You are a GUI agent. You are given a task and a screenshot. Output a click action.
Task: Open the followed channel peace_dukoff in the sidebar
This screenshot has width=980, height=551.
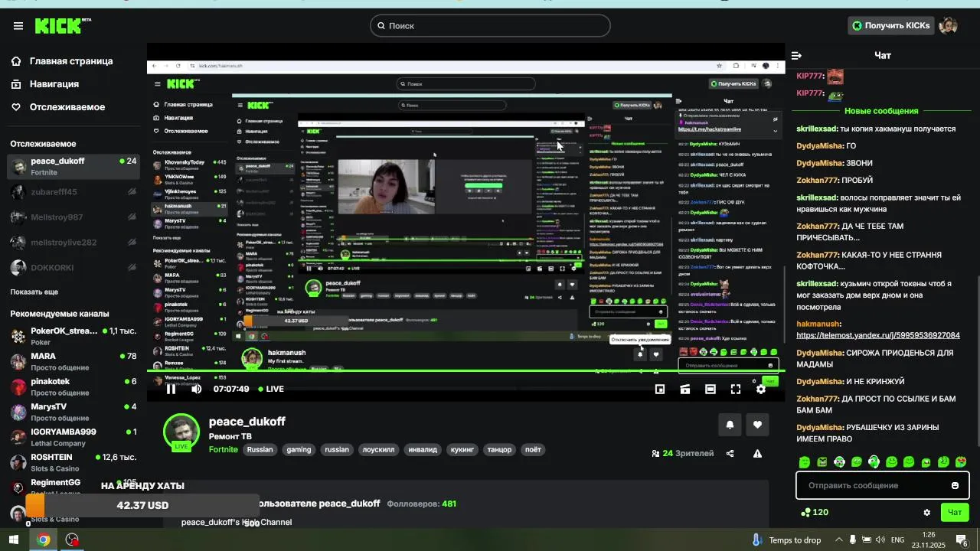[73, 167]
